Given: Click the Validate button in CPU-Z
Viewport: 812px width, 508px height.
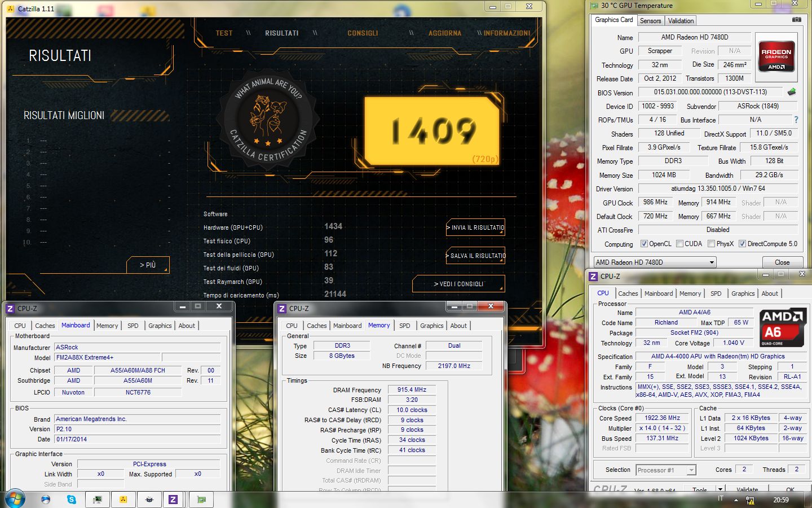Looking at the screenshot, I should click(x=748, y=489).
